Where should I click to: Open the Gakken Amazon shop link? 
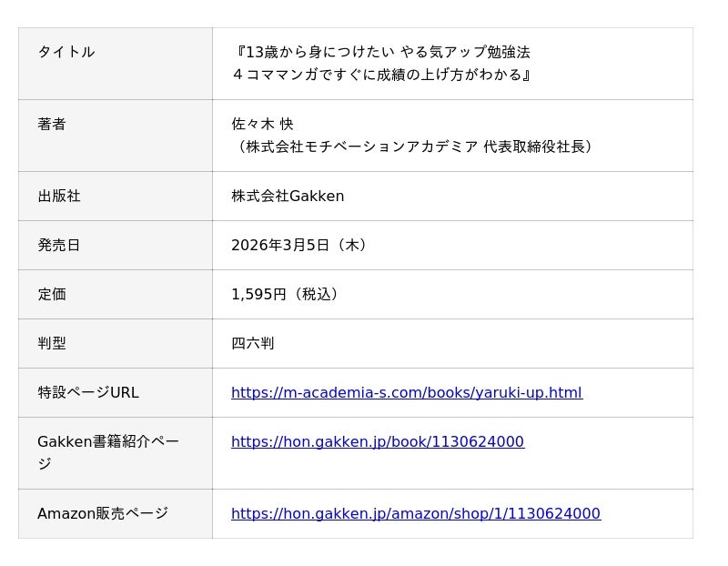(x=415, y=514)
